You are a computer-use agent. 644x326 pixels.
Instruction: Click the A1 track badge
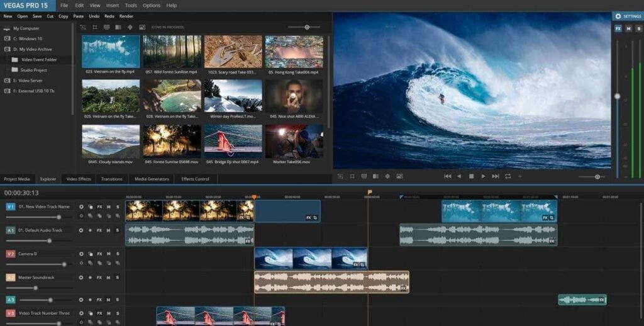tap(10, 230)
